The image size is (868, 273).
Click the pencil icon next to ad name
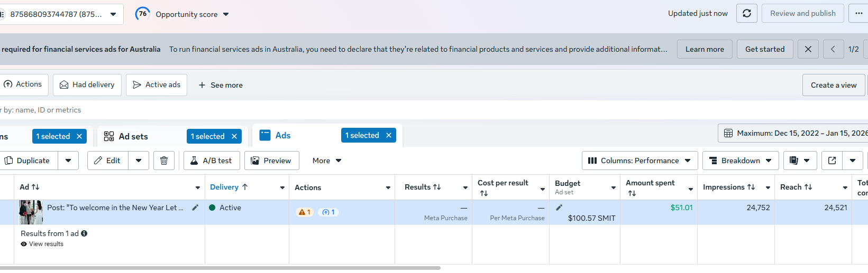click(x=195, y=208)
